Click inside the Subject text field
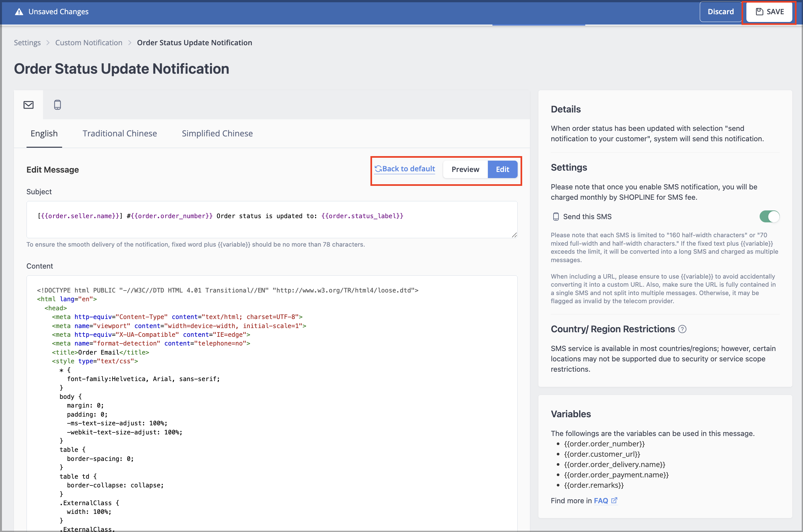Image resolution: width=803 pixels, height=532 pixels. (x=272, y=219)
